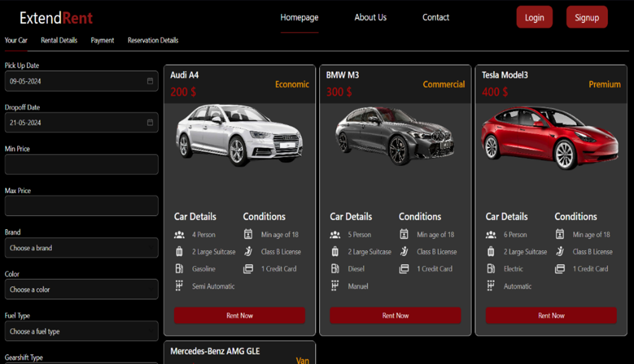Click the suitcase icon on BMW M3 card

point(335,252)
